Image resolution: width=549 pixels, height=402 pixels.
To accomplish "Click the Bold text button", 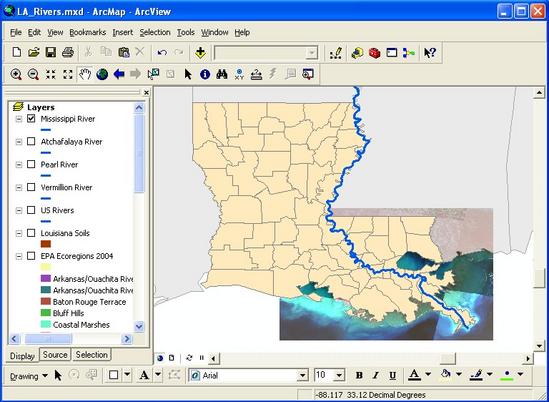I will click(359, 375).
